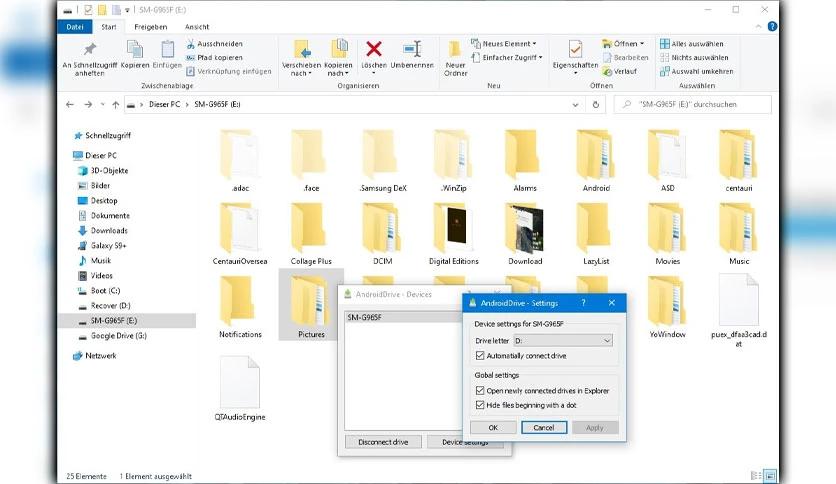Click Cancel in AndroidDrive Settings

click(544, 427)
